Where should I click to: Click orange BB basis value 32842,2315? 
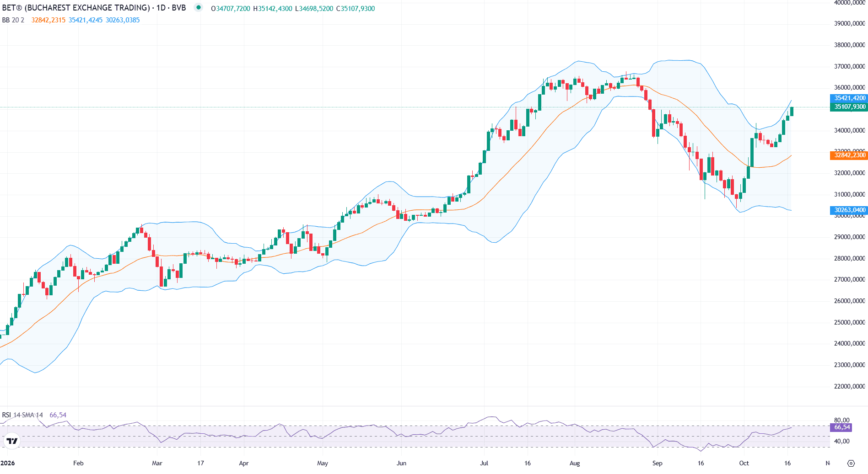49,20
